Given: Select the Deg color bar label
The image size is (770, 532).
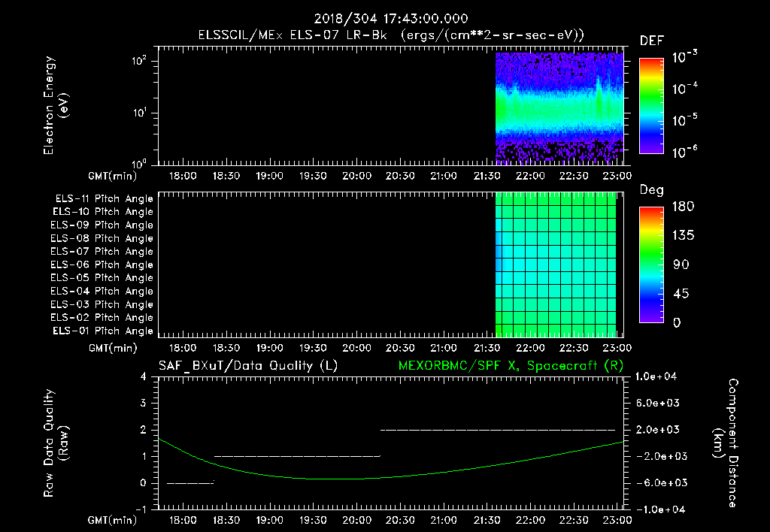Looking at the screenshot, I should coord(652,190).
